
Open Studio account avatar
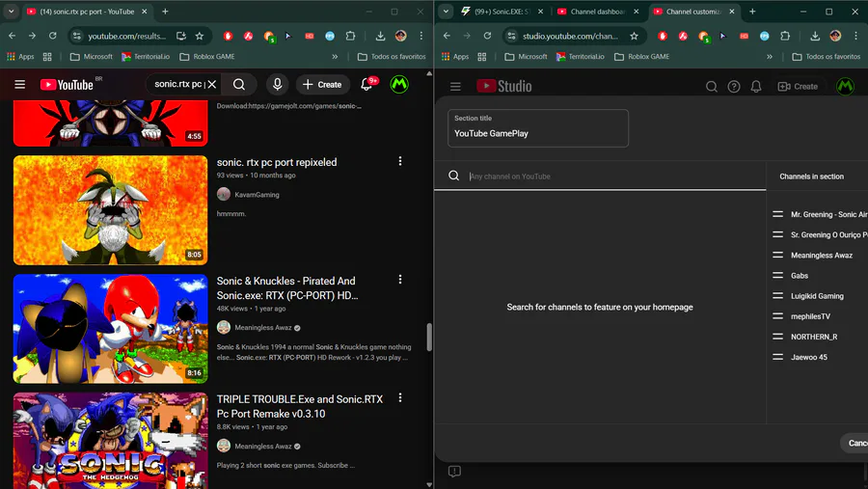click(x=845, y=87)
